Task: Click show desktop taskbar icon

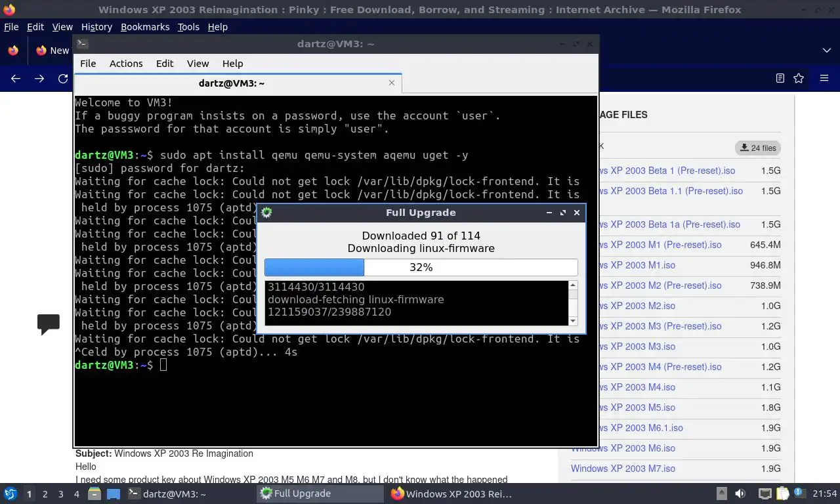Action: point(114,493)
